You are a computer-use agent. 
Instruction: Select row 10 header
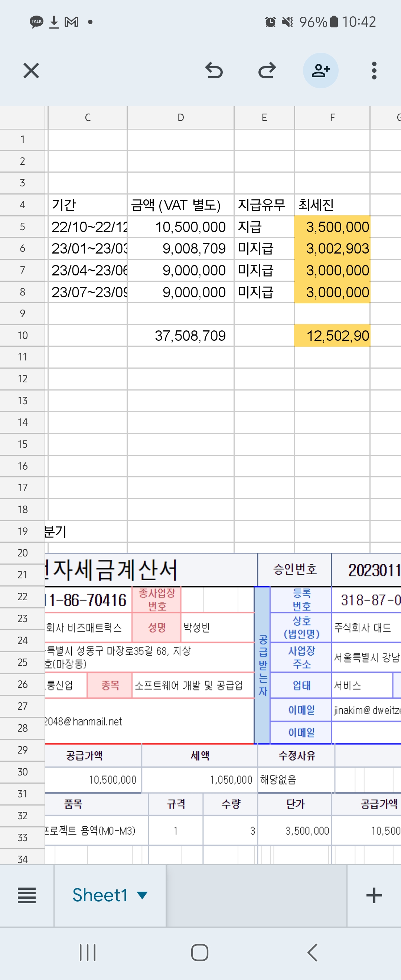pyautogui.click(x=22, y=336)
